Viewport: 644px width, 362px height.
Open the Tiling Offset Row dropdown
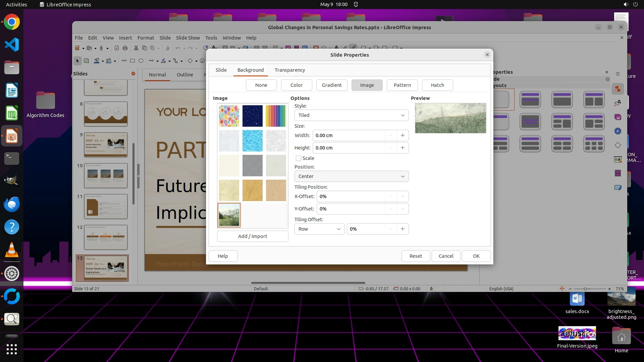coord(319,229)
